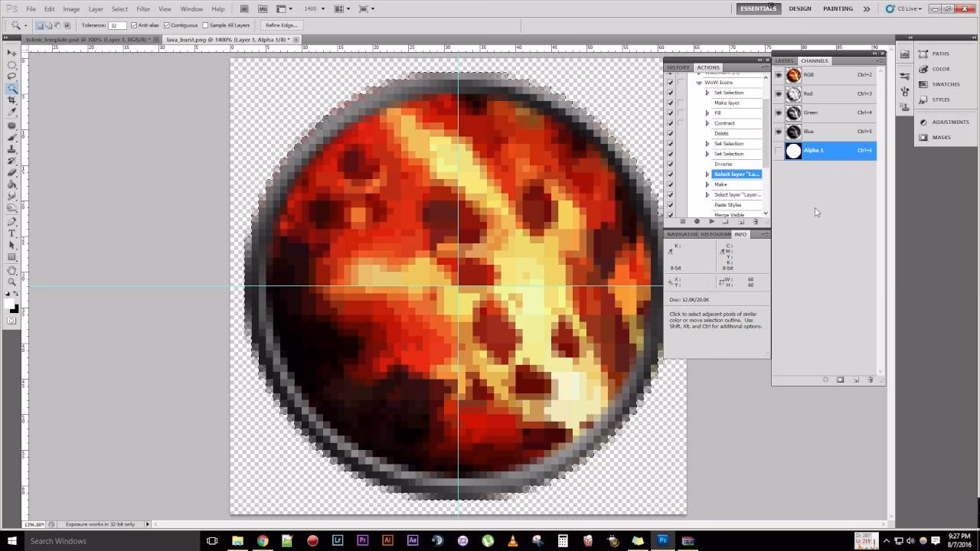Select the Move tool
980x551 pixels.
[11, 52]
